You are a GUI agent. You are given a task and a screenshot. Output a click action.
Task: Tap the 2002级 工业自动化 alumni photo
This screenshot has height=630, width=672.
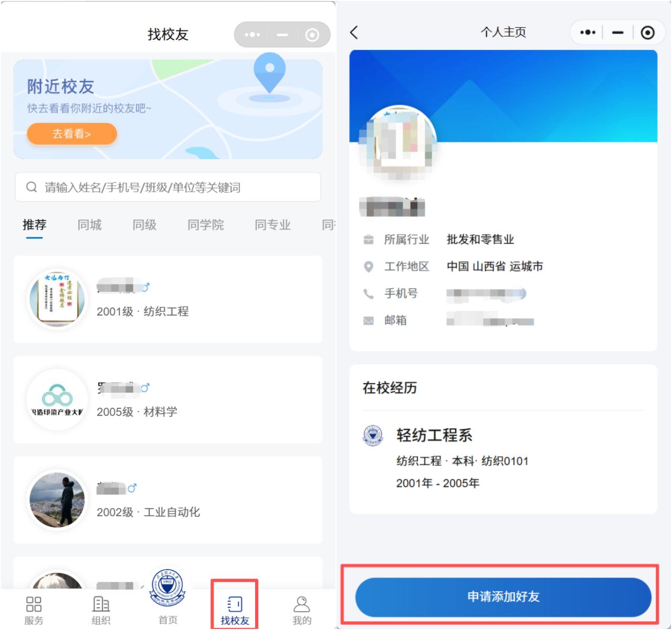(57, 500)
